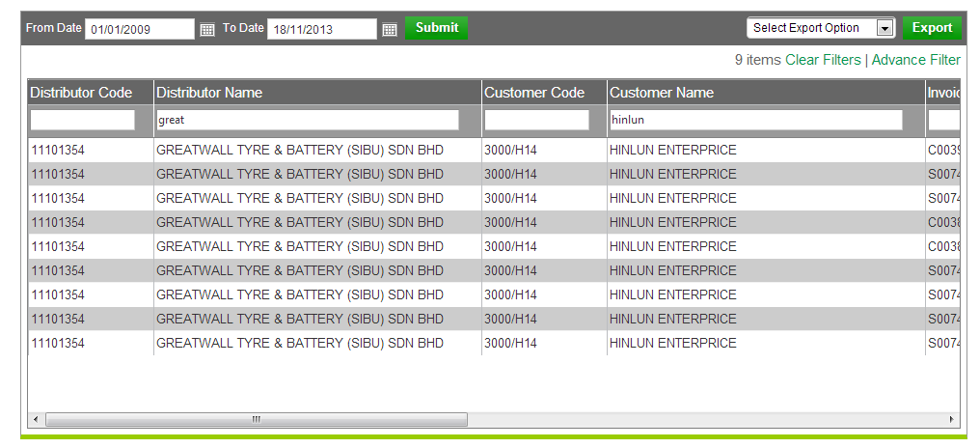Click the horizontal scrollbar right arrow

952,419
